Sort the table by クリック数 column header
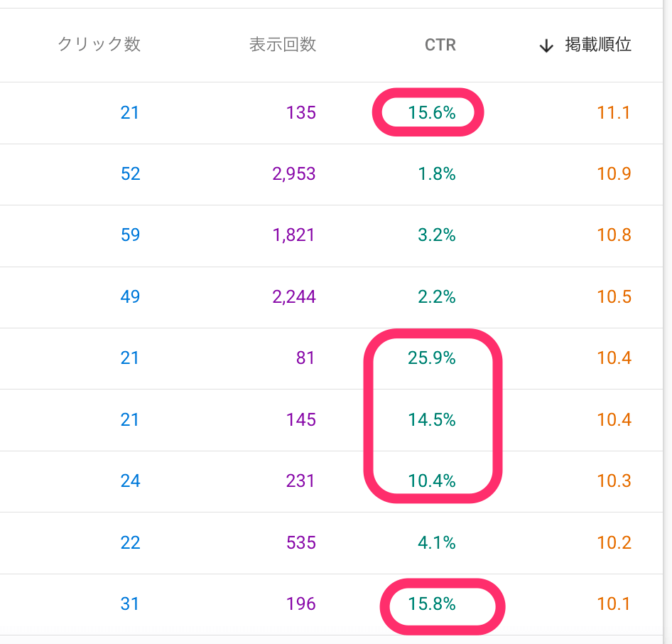The width and height of the screenshot is (672, 644). click(x=99, y=45)
